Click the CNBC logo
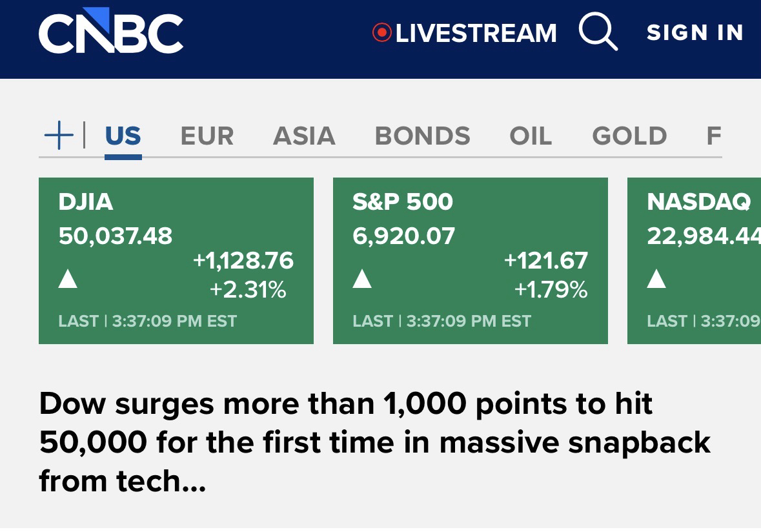Image resolution: width=761 pixels, height=532 pixels. (x=111, y=34)
